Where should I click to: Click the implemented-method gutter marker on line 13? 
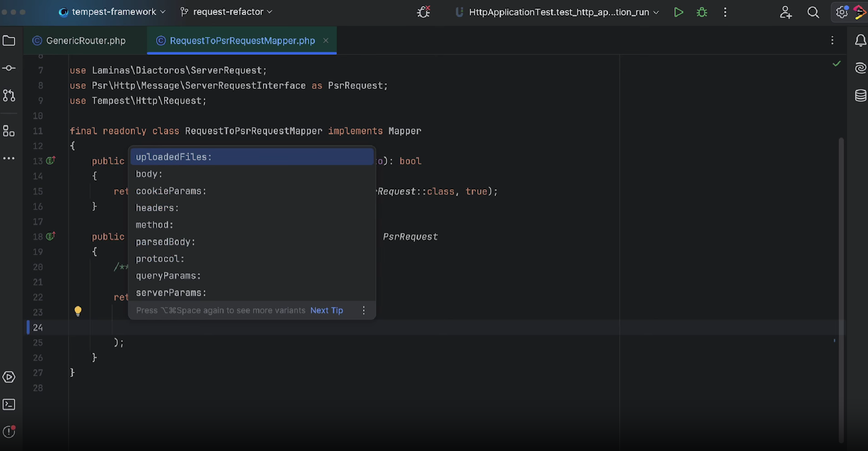click(51, 161)
